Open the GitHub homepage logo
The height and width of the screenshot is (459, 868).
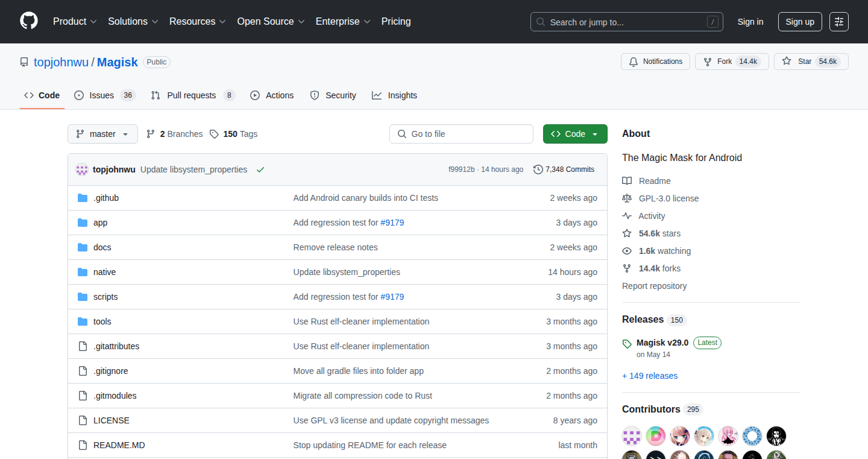29,21
